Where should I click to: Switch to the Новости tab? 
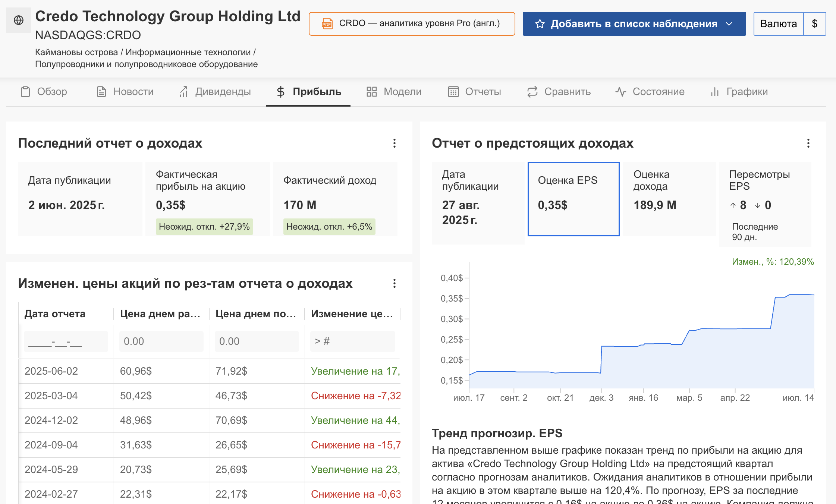[x=125, y=92]
